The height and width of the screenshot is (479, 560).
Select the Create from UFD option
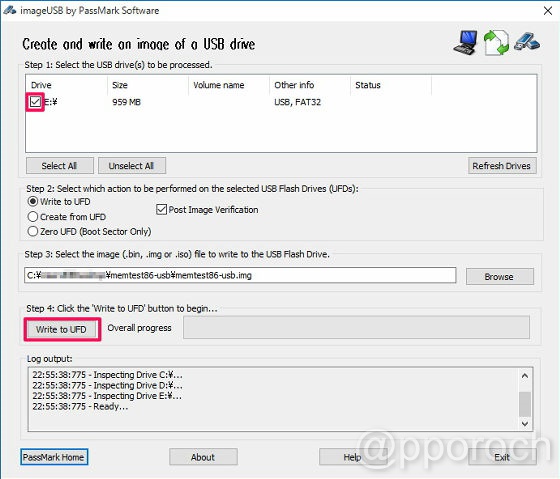[32, 216]
